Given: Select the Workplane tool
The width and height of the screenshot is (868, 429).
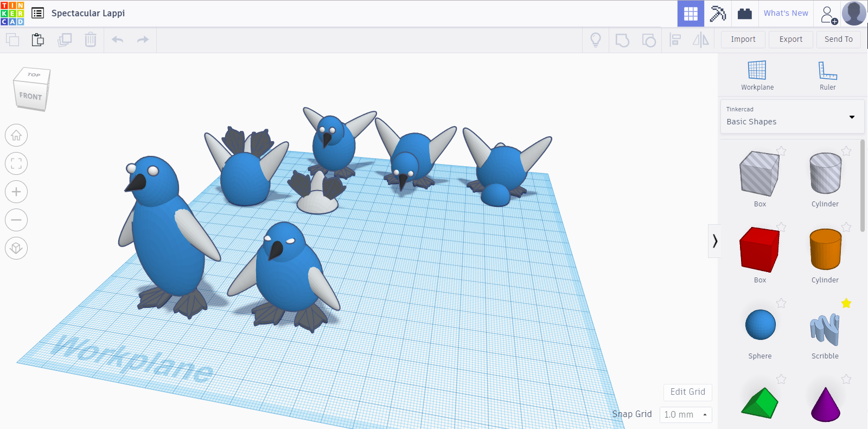Looking at the screenshot, I should coord(757,75).
